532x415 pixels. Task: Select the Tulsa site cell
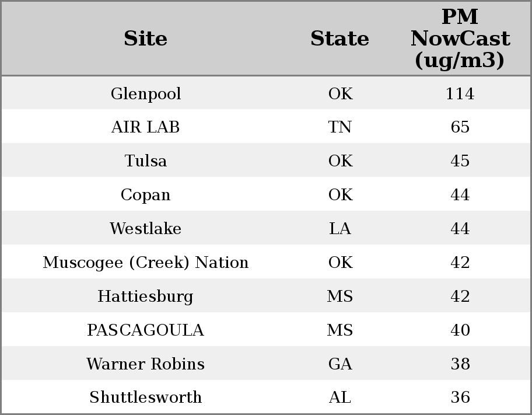[146, 161]
